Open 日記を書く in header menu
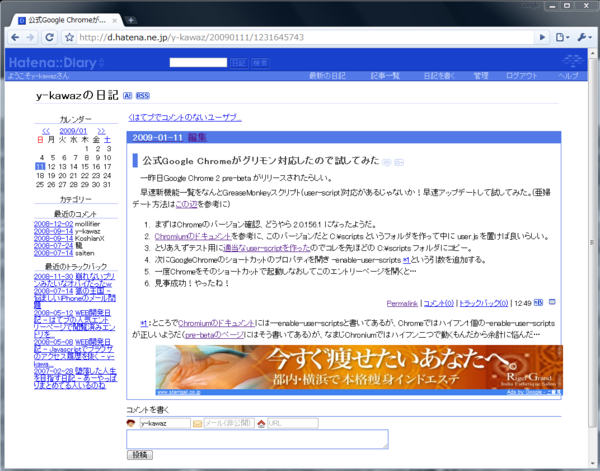Image resolution: width=600 pixels, height=471 pixels. coord(439,76)
